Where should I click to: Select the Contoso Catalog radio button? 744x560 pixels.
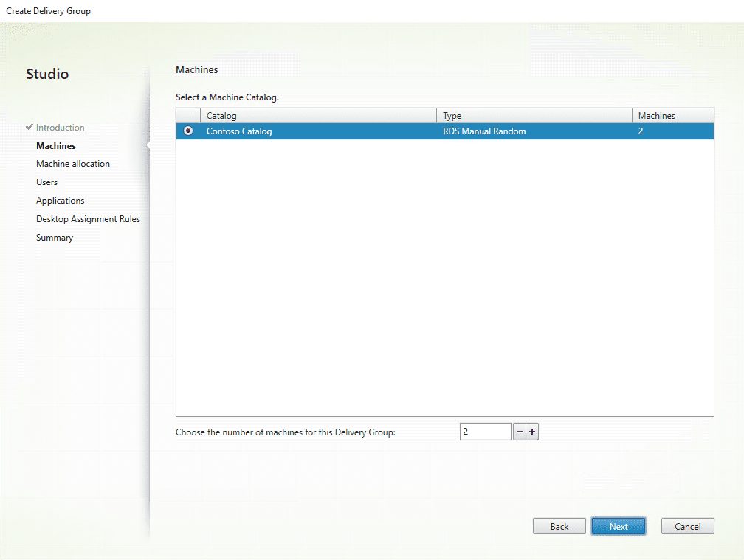[x=188, y=131]
